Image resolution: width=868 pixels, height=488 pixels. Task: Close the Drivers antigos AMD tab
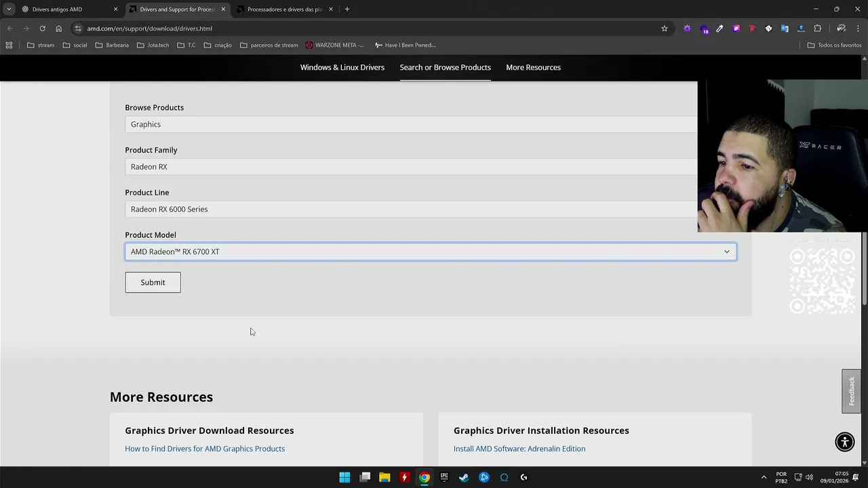(115, 9)
